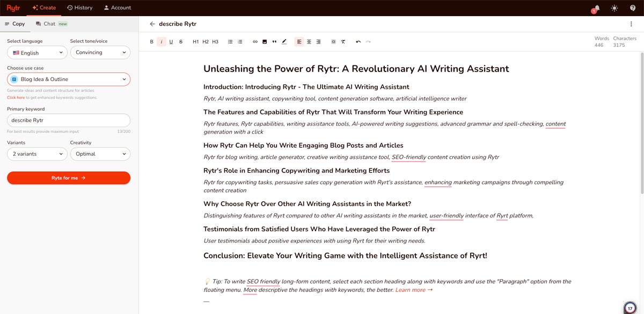Toggle light/dark theme
This screenshot has width=644, height=314.
[x=614, y=8]
